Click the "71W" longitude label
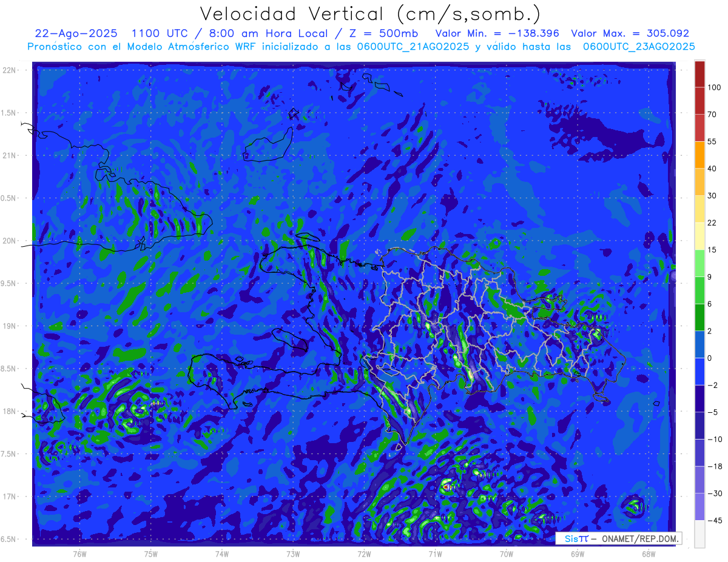Image resolution: width=728 pixels, height=562 pixels. 435,554
